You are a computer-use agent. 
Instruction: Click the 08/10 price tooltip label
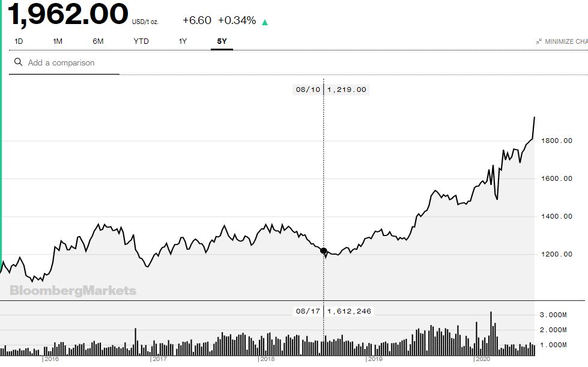tap(331, 89)
